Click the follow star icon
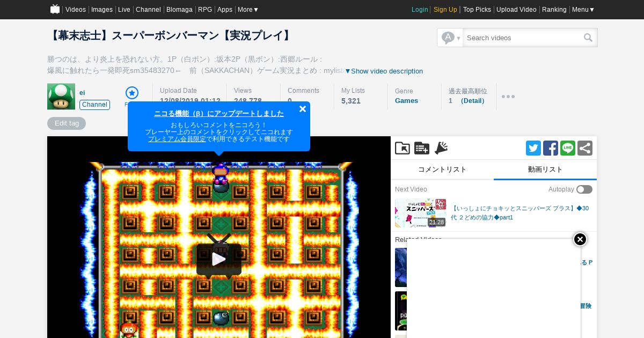Image resolution: width=644 pixels, height=338 pixels. pos(132,93)
